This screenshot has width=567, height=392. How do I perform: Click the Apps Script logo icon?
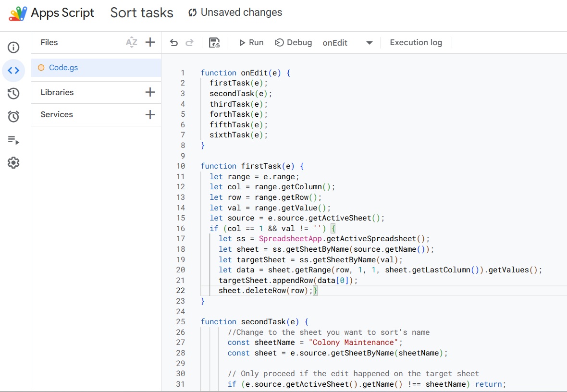[x=18, y=13]
